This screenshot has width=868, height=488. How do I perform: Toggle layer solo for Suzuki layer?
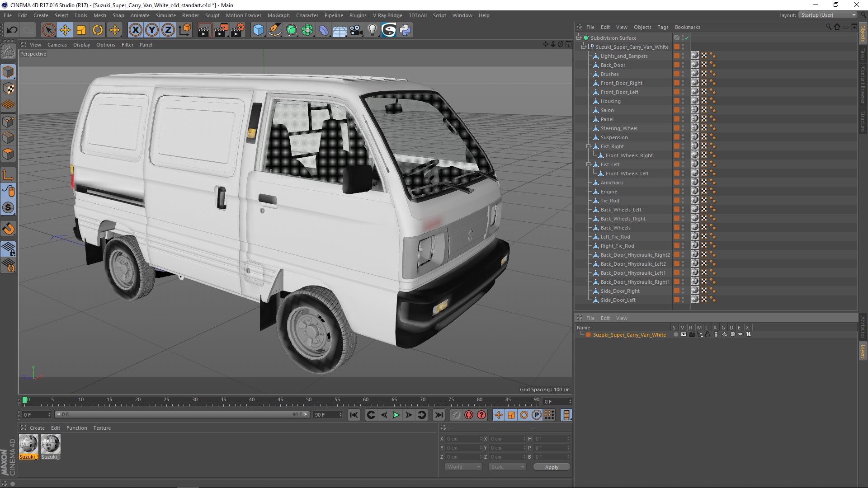675,335
